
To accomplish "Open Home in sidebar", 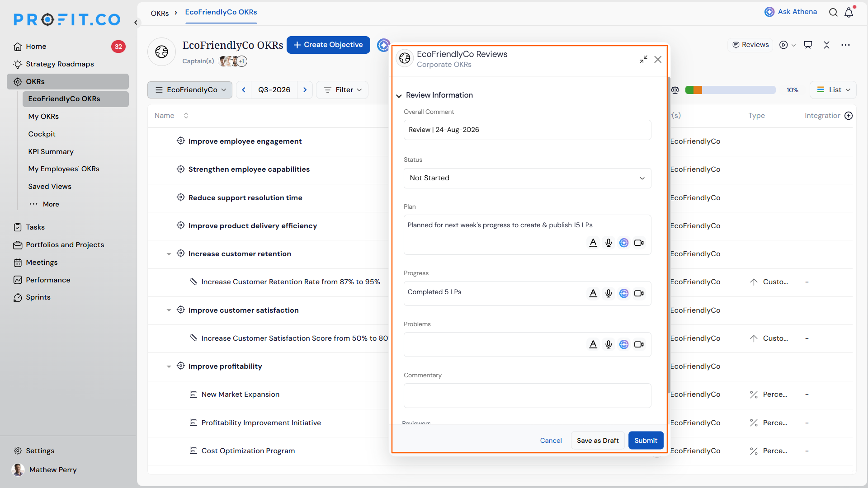I will pyautogui.click(x=36, y=47).
